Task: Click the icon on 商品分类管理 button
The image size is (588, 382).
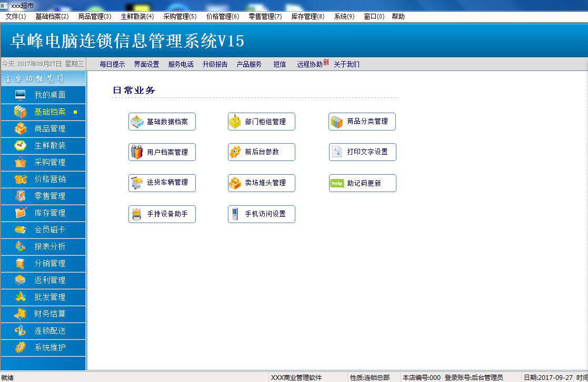Action: (336, 122)
